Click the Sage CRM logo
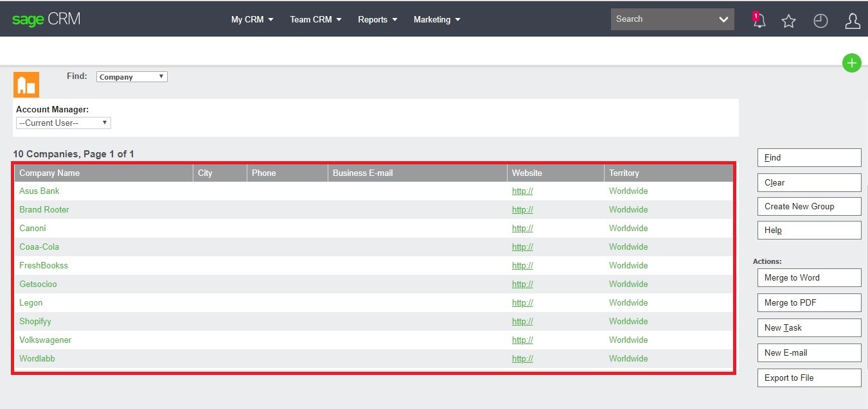 pyautogui.click(x=46, y=19)
